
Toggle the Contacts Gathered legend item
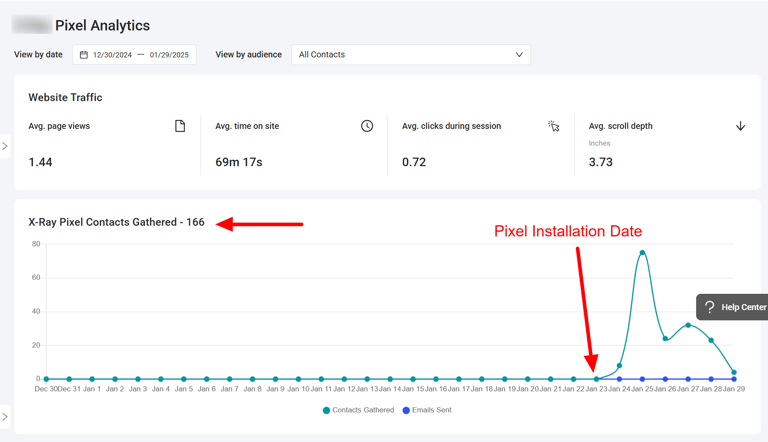(359, 410)
